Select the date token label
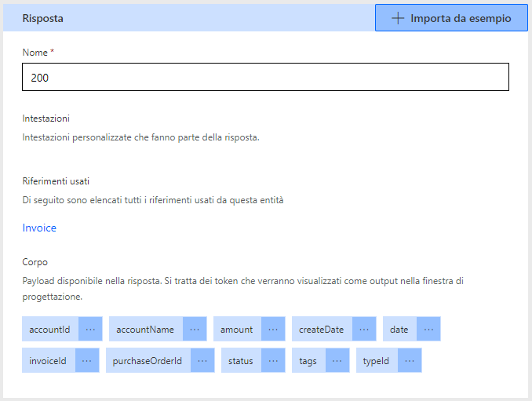The image size is (532, 401). [x=399, y=329]
